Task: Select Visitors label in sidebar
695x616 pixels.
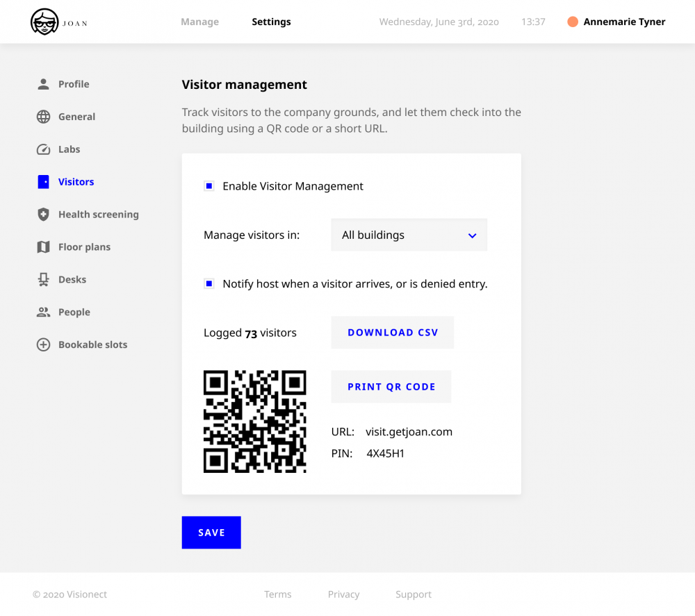Action: [x=76, y=181]
